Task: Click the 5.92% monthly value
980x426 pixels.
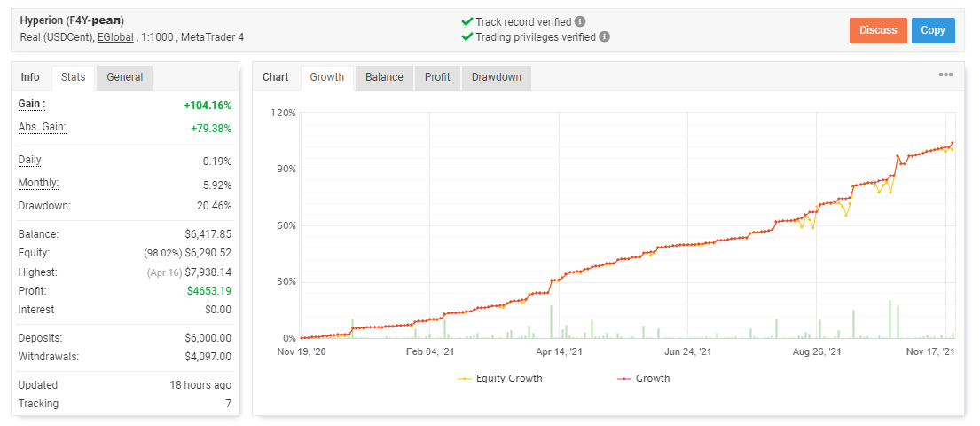Action: click(217, 185)
